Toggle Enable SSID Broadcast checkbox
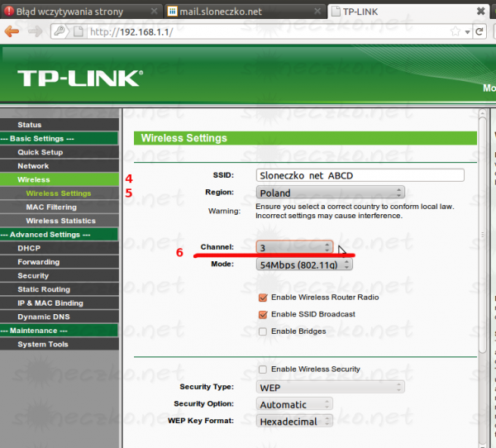Image resolution: width=496 pixels, height=448 pixels. (263, 314)
